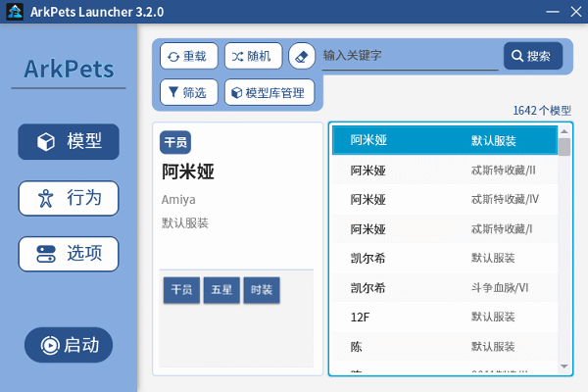The height and width of the screenshot is (392, 588).
Task: Click the model list scrollbar thumb
Action: (x=564, y=147)
